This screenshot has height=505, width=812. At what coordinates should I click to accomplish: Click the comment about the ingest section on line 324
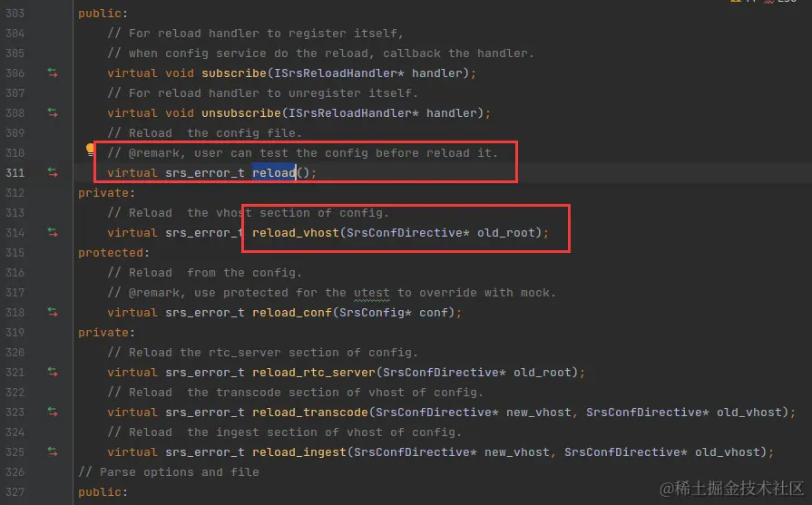click(x=284, y=432)
